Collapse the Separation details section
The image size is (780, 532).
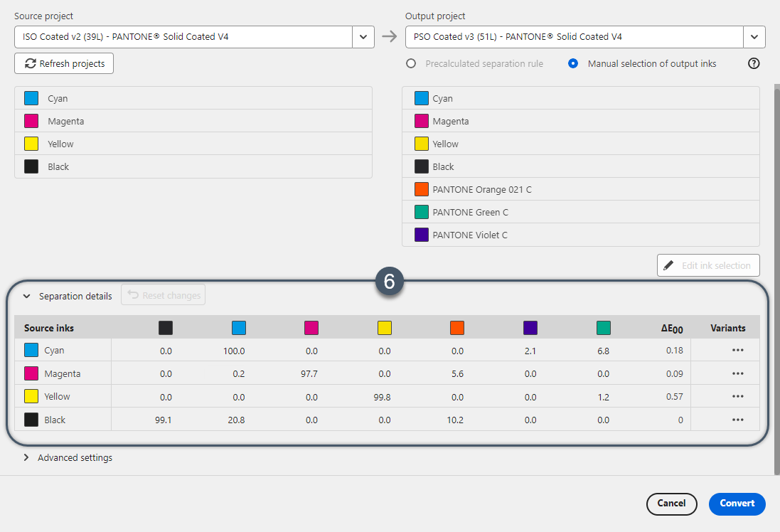click(x=27, y=296)
